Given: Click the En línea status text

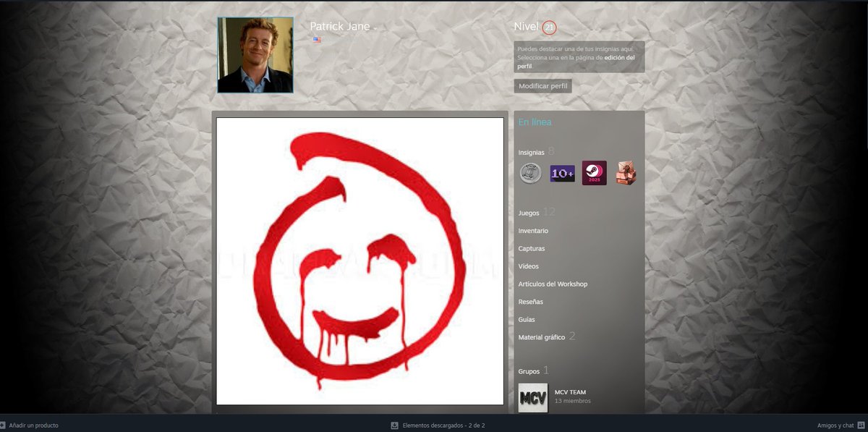Looking at the screenshot, I should click(535, 122).
